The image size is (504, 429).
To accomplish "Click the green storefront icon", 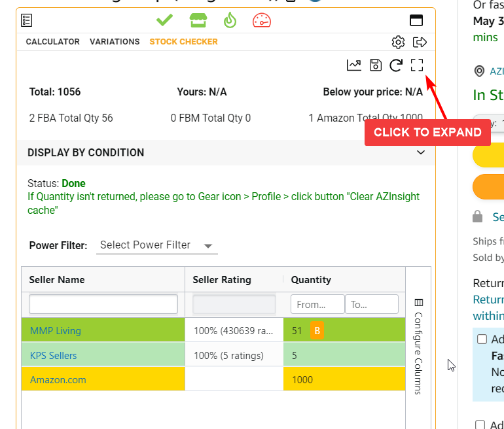I will pos(198,21).
